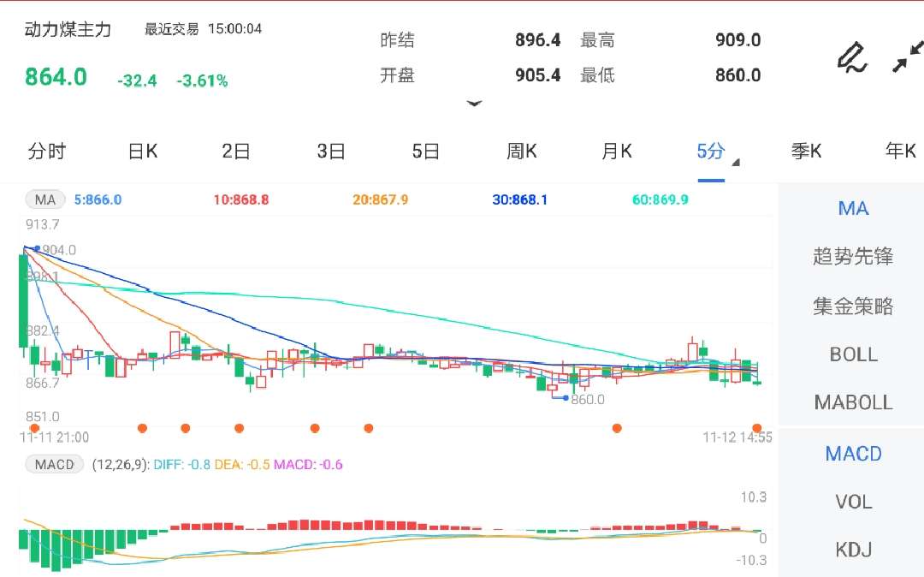The height and width of the screenshot is (577, 924).
Task: Switch to the 日K tab
Action: tap(141, 151)
